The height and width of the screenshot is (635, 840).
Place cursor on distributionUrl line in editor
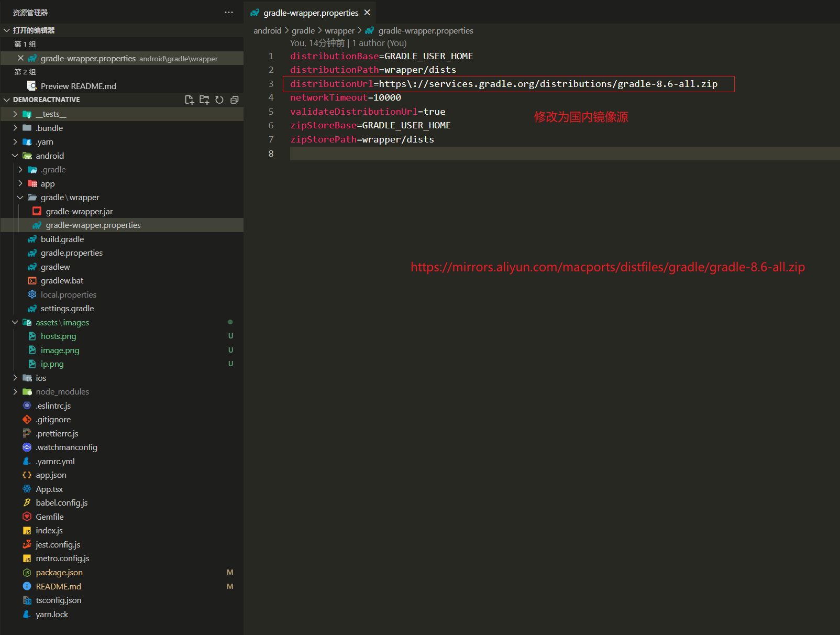[x=503, y=84]
